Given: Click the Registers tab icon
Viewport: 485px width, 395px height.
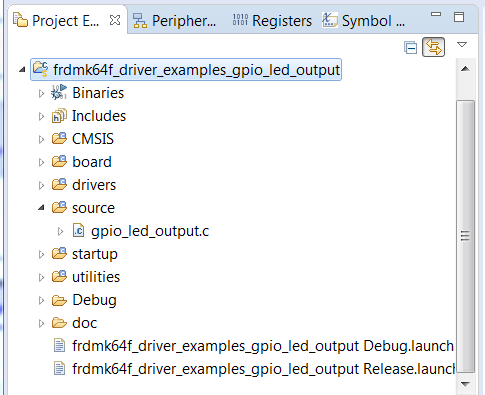Looking at the screenshot, I should click(240, 20).
